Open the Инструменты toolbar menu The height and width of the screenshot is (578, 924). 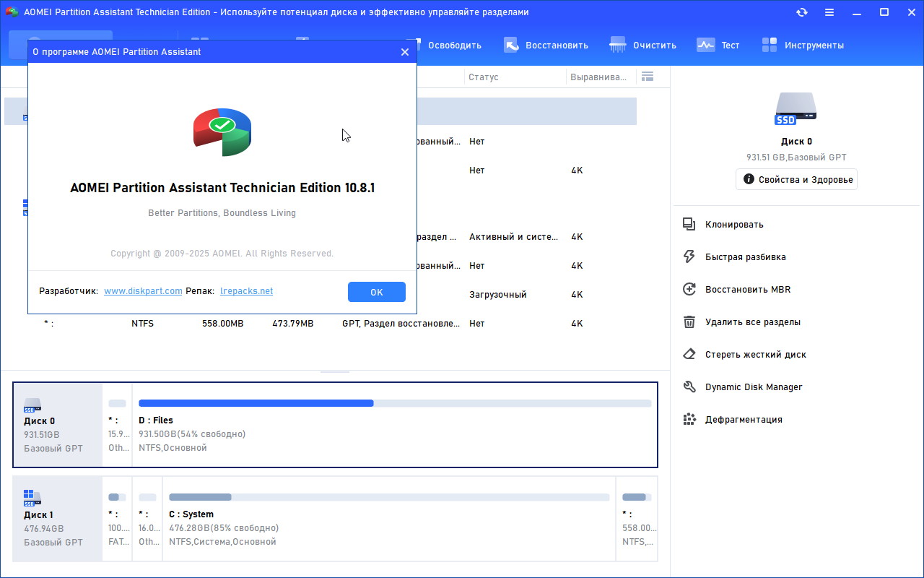803,45
